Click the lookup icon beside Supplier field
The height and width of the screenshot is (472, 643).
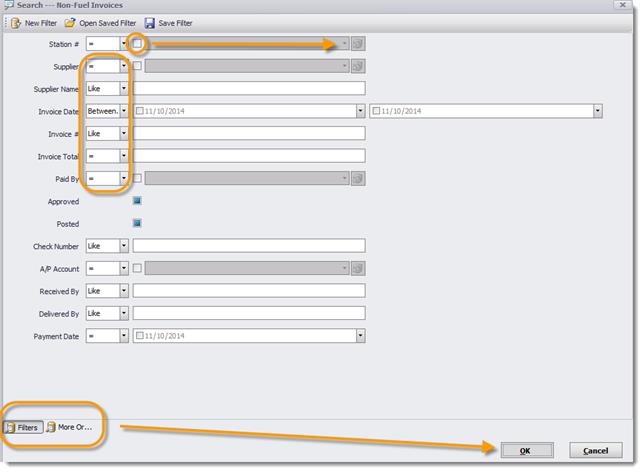(x=358, y=66)
